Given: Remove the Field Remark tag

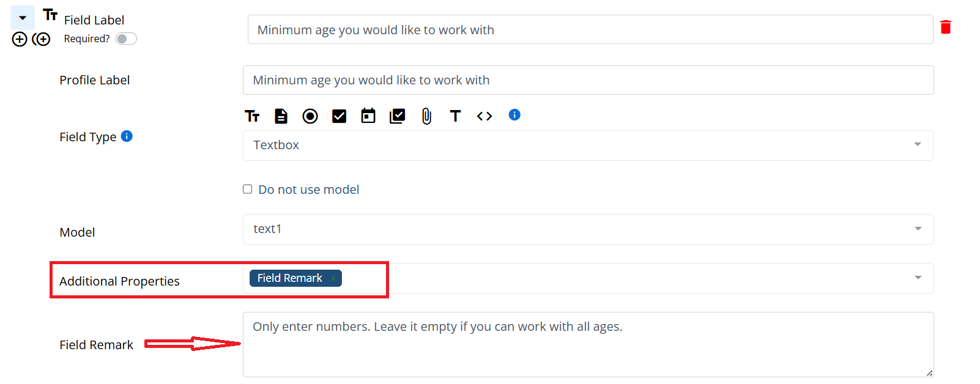Looking at the screenshot, I should pyautogui.click(x=333, y=278).
